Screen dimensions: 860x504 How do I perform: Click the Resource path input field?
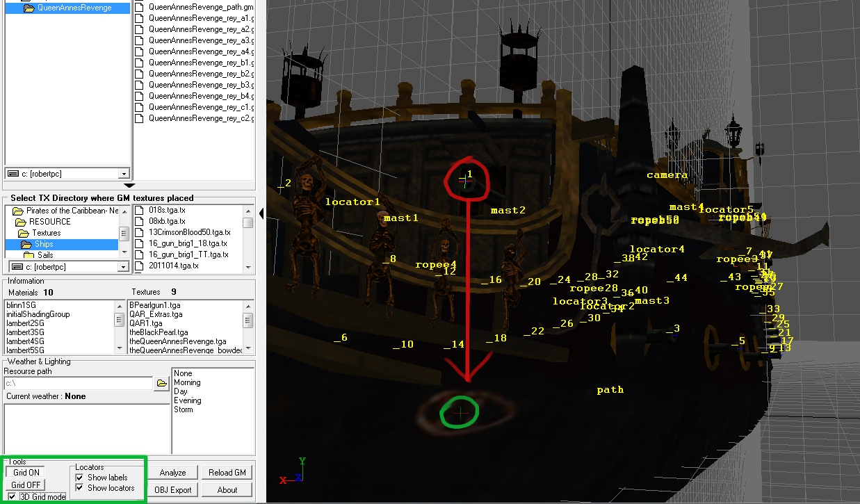coord(78,383)
